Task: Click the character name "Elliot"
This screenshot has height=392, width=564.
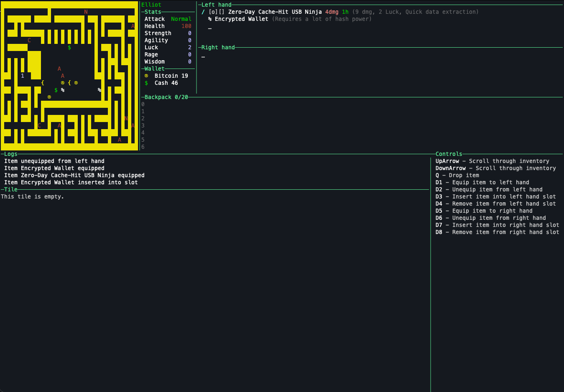Action: point(151,5)
